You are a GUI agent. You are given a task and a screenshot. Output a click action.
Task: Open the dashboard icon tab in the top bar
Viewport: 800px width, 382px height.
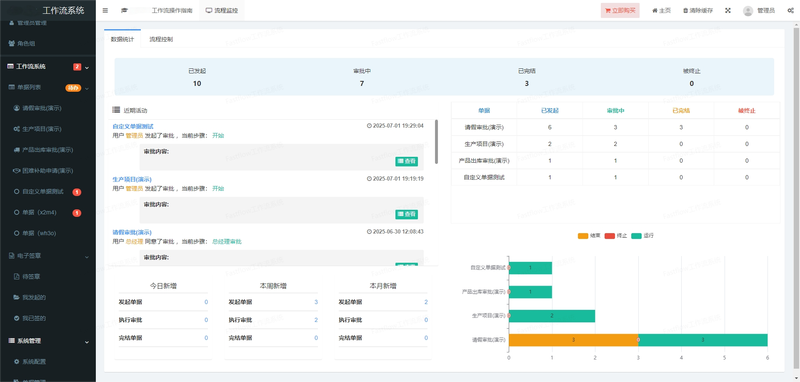[124, 10]
